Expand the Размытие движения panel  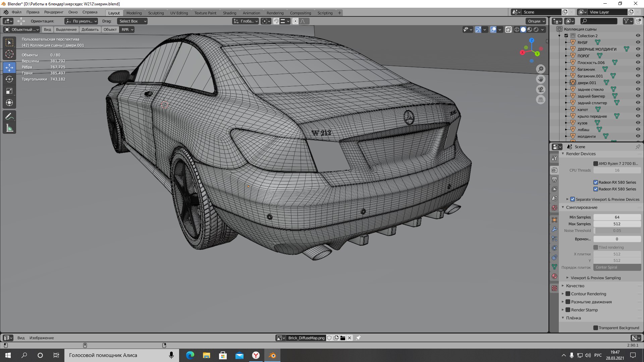563,302
